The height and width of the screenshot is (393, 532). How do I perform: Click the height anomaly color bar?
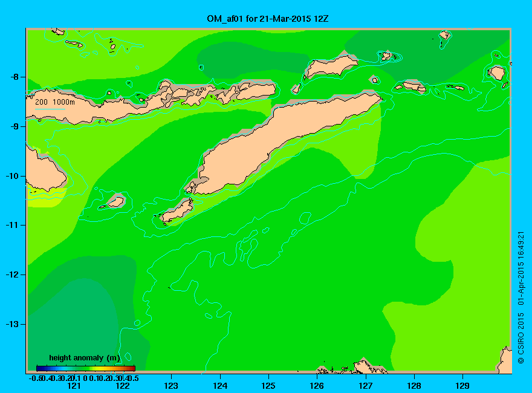(x=86, y=368)
